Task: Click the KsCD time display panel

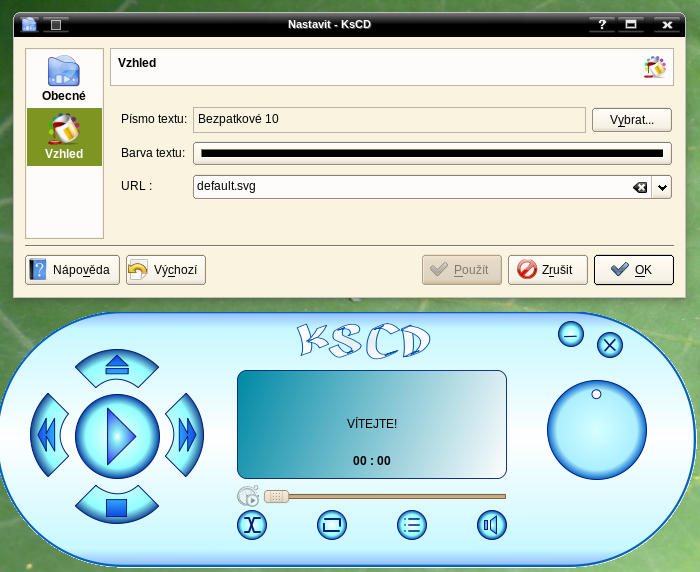Action: (x=372, y=425)
